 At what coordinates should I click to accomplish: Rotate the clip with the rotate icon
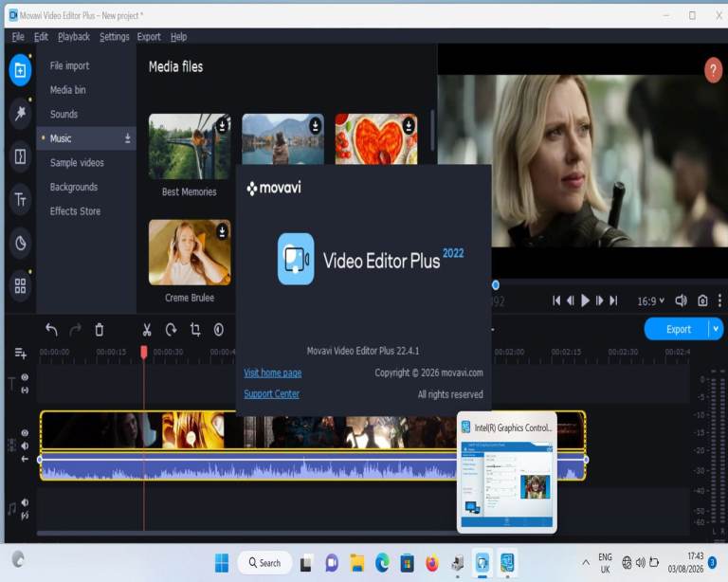171,330
